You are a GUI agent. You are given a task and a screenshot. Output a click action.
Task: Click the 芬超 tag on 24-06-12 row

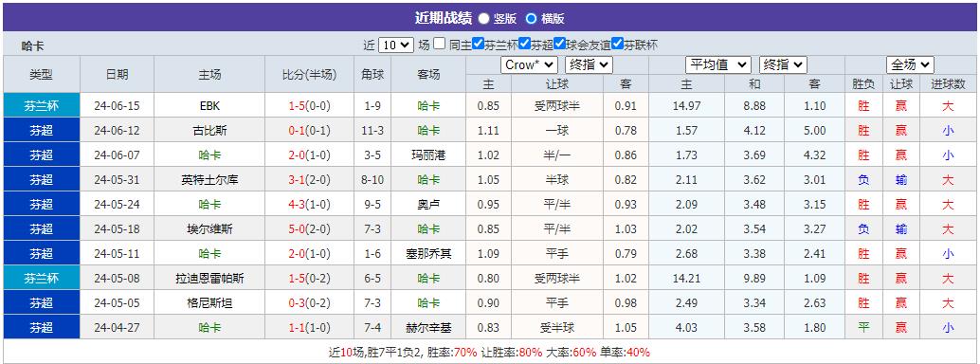[x=42, y=130]
